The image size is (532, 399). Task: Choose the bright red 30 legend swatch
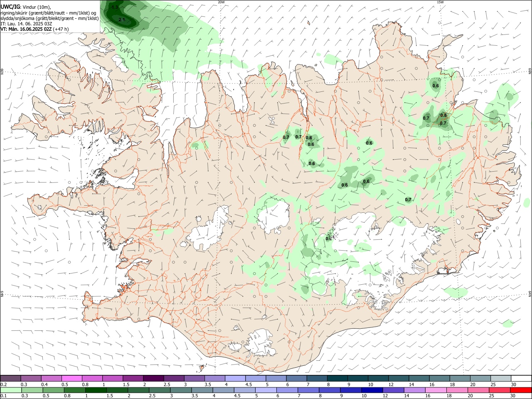pos(521,390)
